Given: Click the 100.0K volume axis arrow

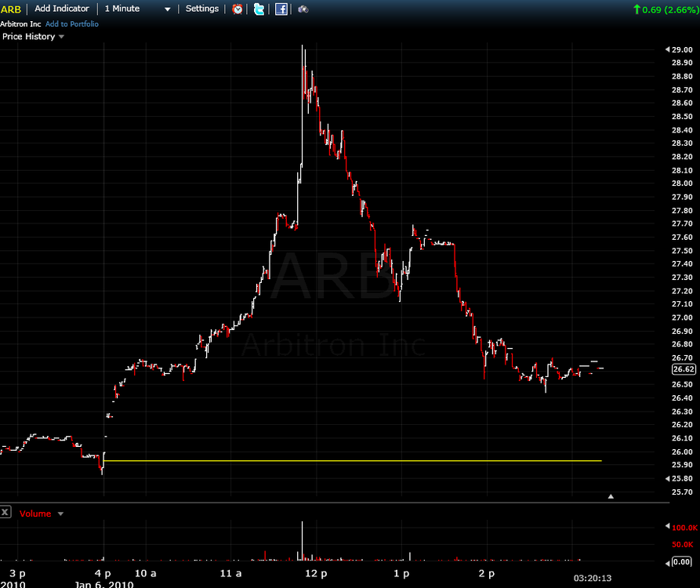Looking at the screenshot, I should coord(668,526).
